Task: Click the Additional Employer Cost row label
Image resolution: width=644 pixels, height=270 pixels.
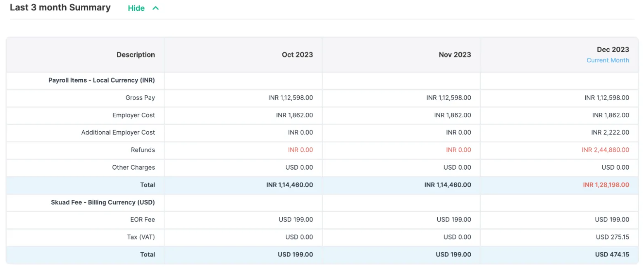Action: (x=118, y=133)
